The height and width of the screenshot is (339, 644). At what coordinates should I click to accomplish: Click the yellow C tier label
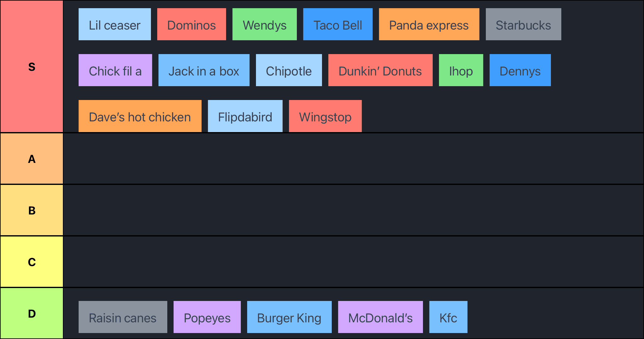pos(31,262)
